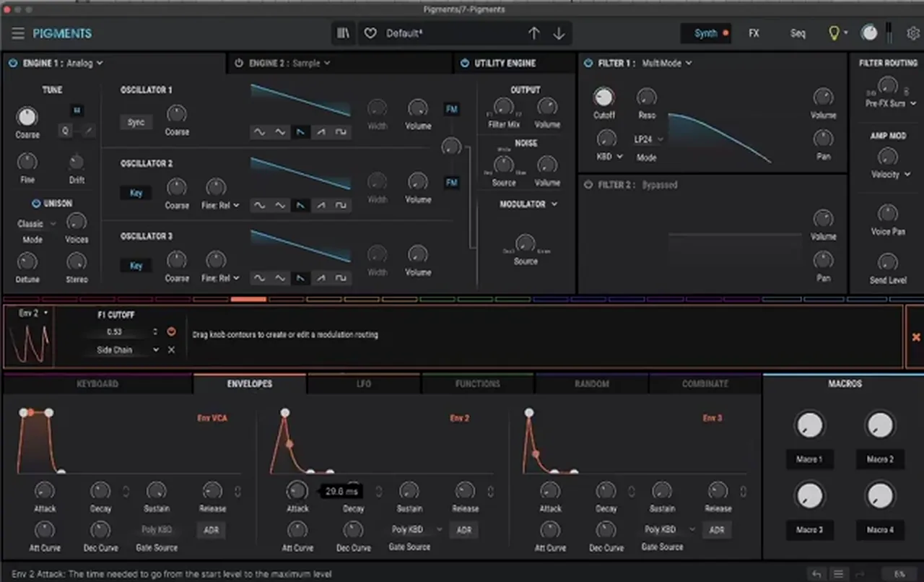Click the Filter 1 Cutoff knob
The image size is (924, 582).
tap(603, 97)
